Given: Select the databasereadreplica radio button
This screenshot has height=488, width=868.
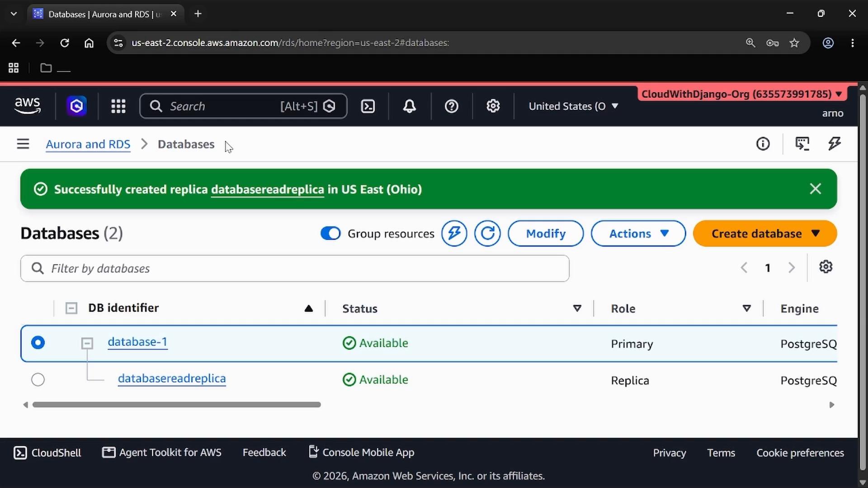Looking at the screenshot, I should pos(38,380).
